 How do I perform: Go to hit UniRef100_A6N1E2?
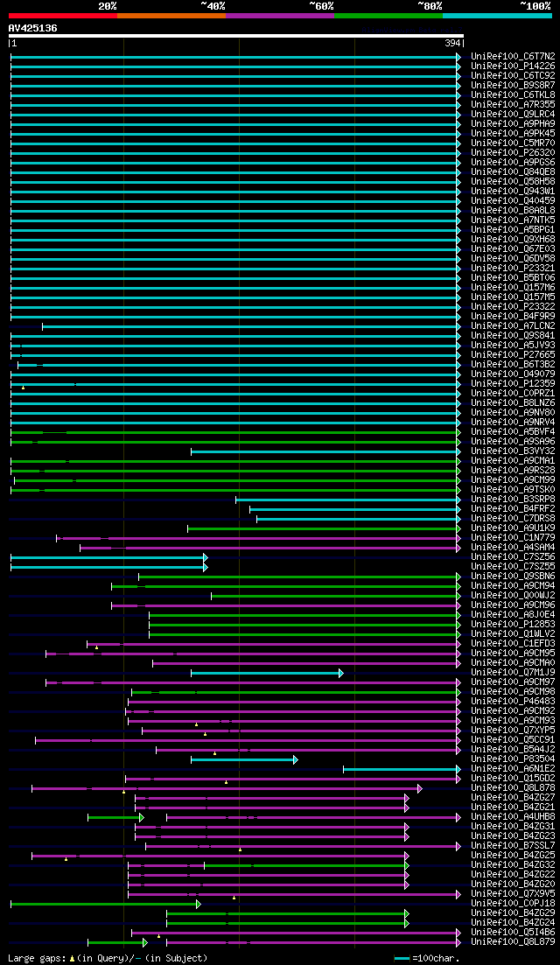513,769
